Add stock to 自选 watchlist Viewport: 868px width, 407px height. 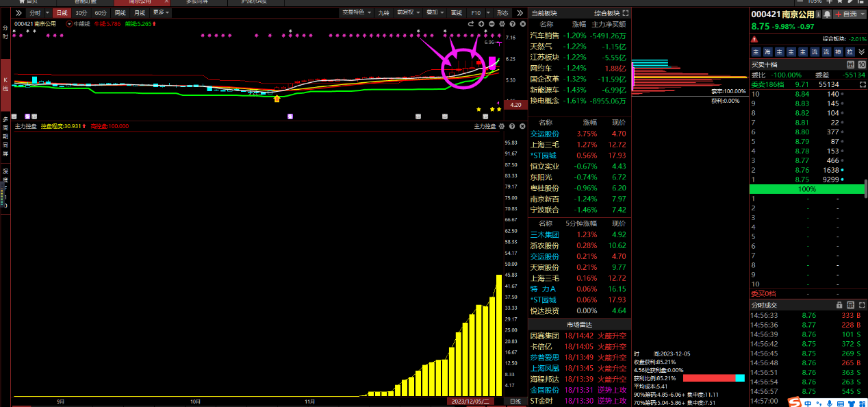(846, 14)
